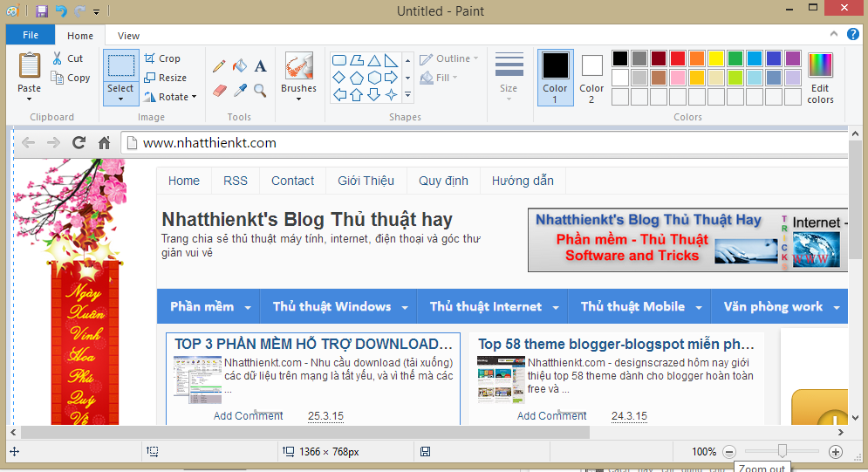The width and height of the screenshot is (868, 472).
Task: Choose the Pentagon shape
Action: coord(357,78)
